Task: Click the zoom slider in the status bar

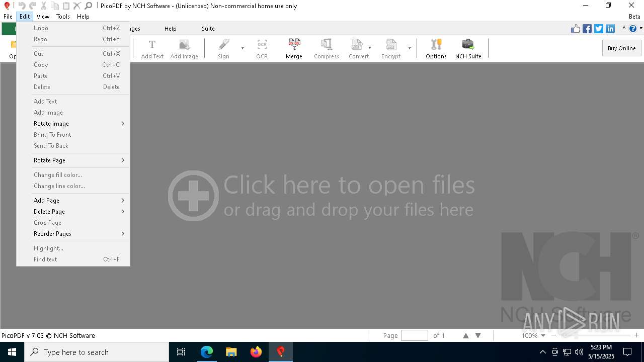Action: 595,335
